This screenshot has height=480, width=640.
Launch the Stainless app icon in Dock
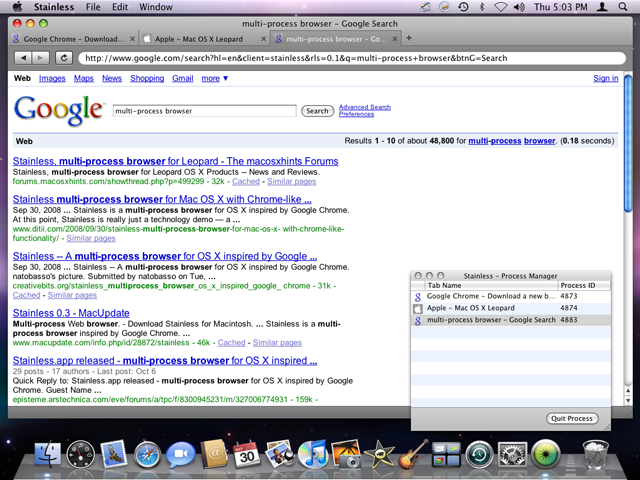(545, 454)
